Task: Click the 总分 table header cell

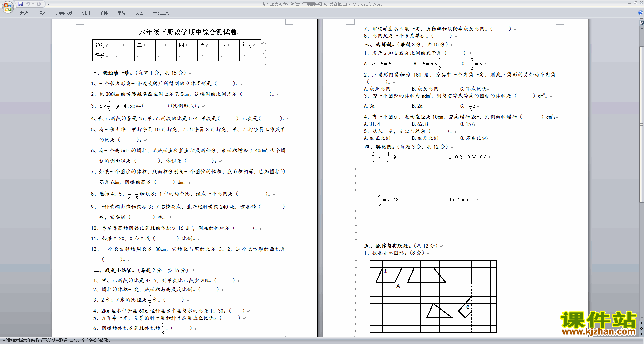Action: tap(250, 45)
